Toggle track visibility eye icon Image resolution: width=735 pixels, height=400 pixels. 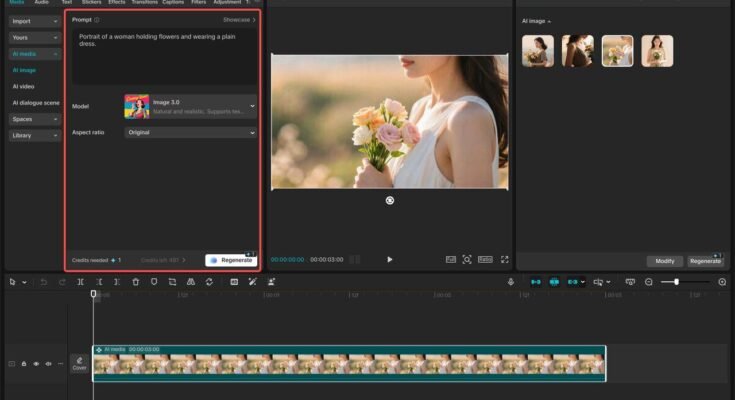coord(36,364)
